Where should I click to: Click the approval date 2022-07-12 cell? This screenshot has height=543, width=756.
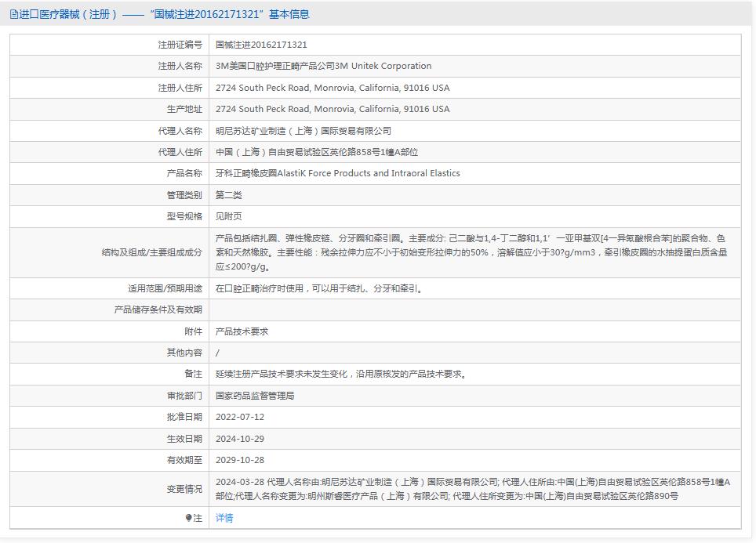coord(238,417)
